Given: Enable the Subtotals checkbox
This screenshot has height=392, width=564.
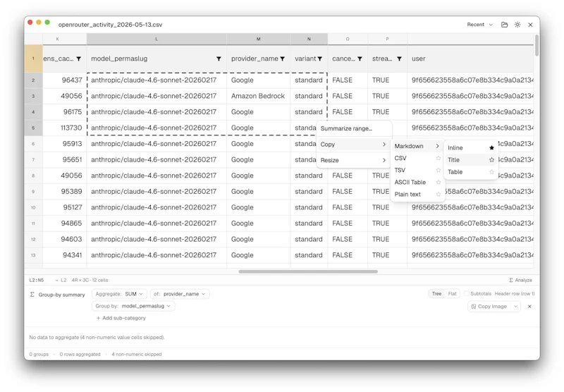Looking at the screenshot, I should click(x=467, y=293).
